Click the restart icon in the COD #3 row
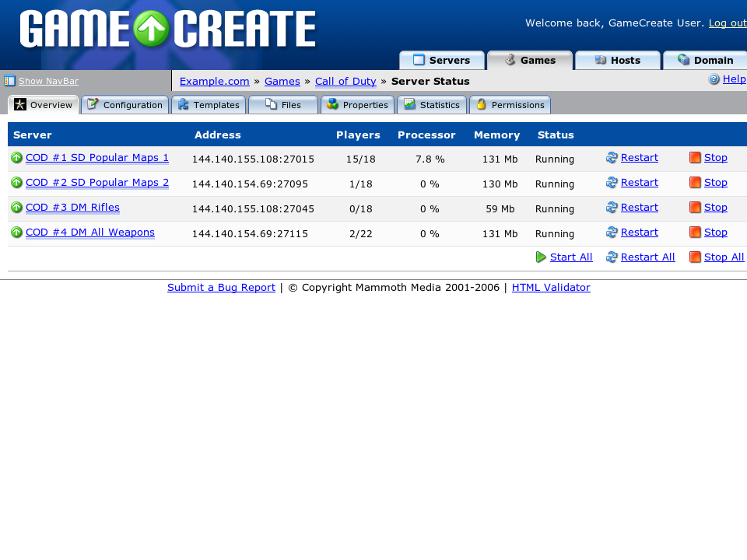 [612, 207]
